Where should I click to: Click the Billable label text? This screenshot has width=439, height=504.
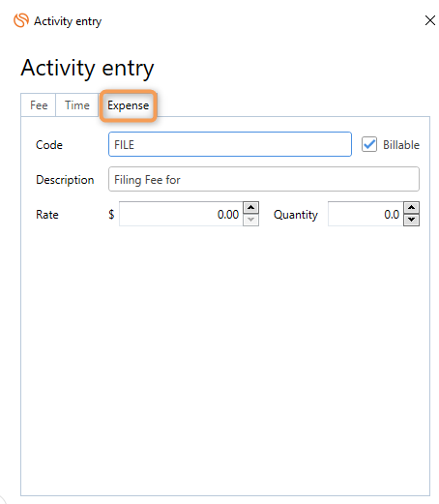coord(401,145)
